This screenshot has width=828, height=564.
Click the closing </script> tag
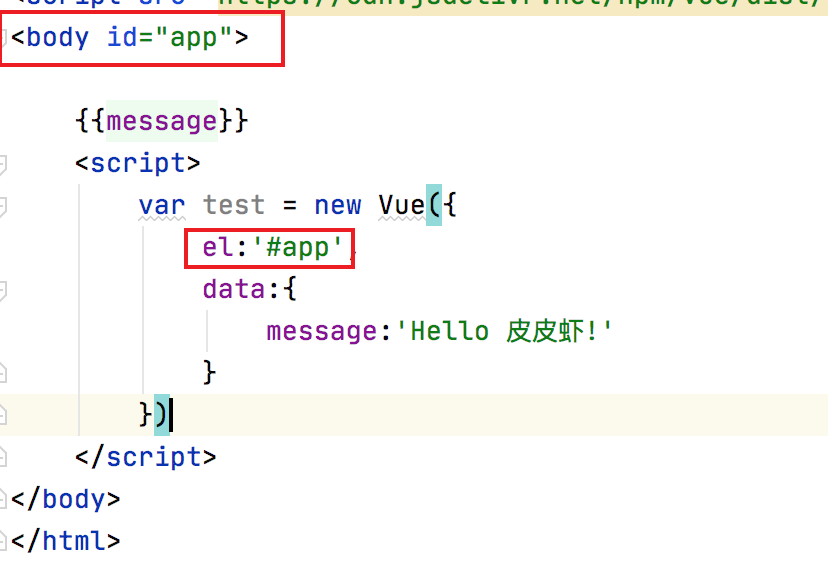[146, 457]
